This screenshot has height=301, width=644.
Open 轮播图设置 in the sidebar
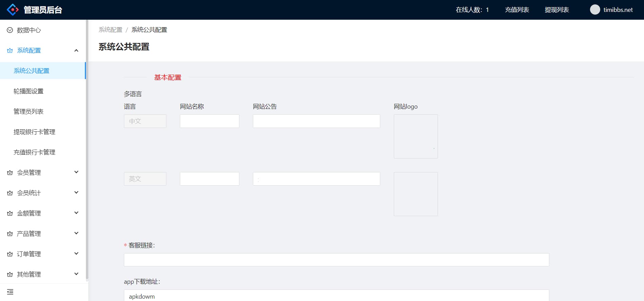coord(29,91)
